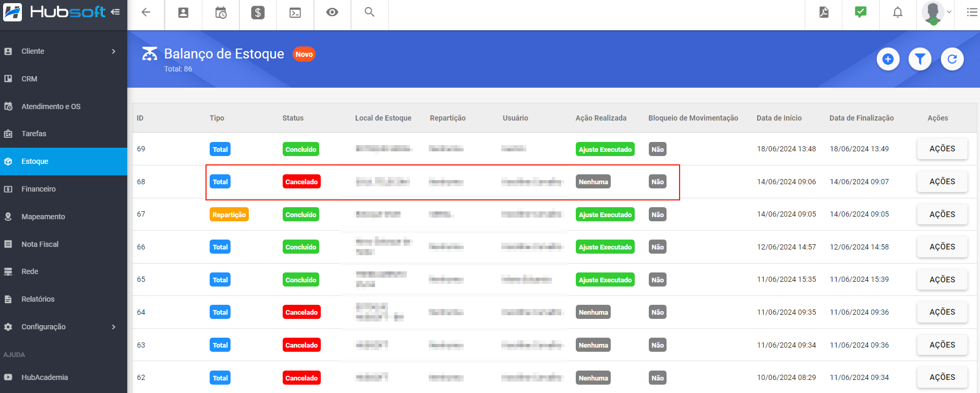Viewport: 980px width, 393px height.
Task: Open the Mapeamento menu
Action: pyautogui.click(x=64, y=217)
